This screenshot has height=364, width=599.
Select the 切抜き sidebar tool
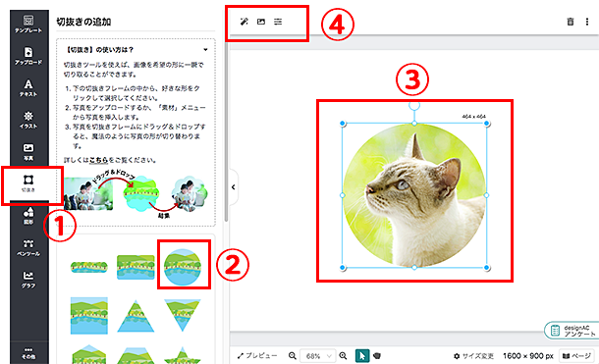coord(28,183)
